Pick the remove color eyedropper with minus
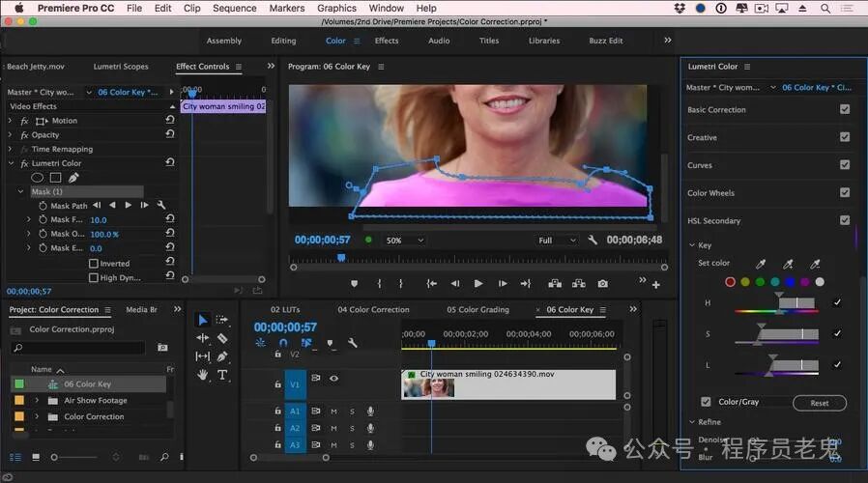Image resolution: width=868 pixels, height=483 pixels. point(815,264)
